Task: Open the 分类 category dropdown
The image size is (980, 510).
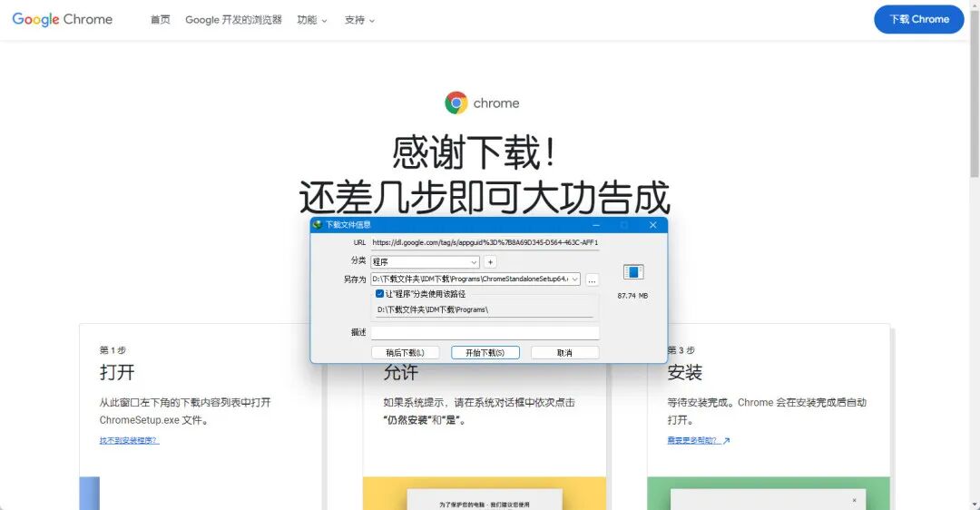Action: (x=425, y=262)
